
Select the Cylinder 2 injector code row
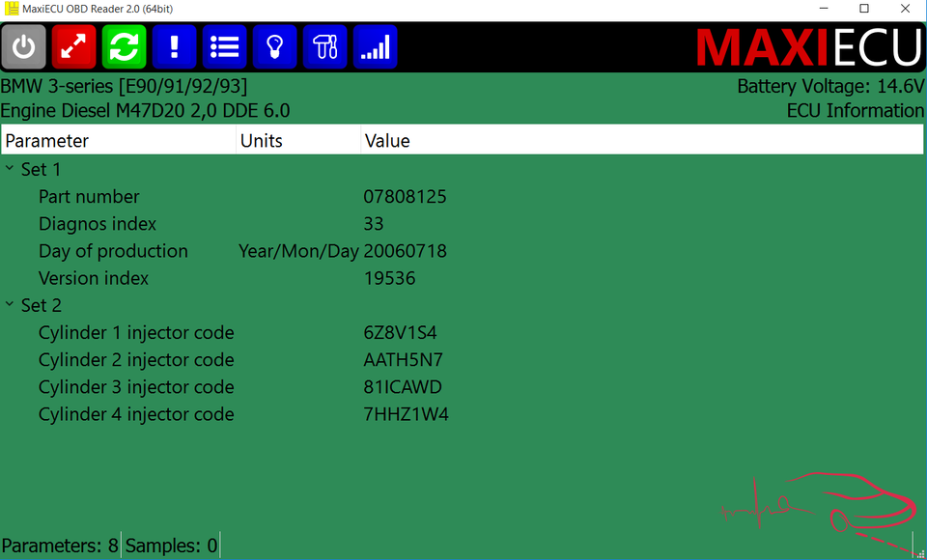click(463, 359)
